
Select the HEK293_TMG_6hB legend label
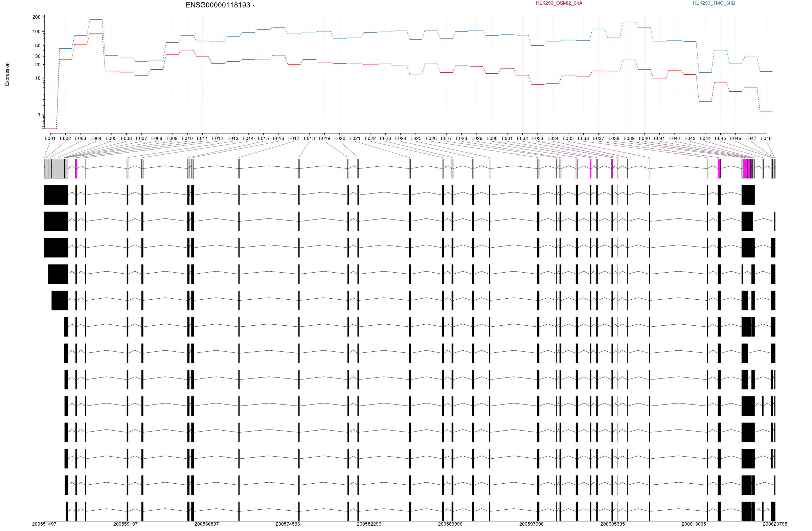[x=714, y=3]
